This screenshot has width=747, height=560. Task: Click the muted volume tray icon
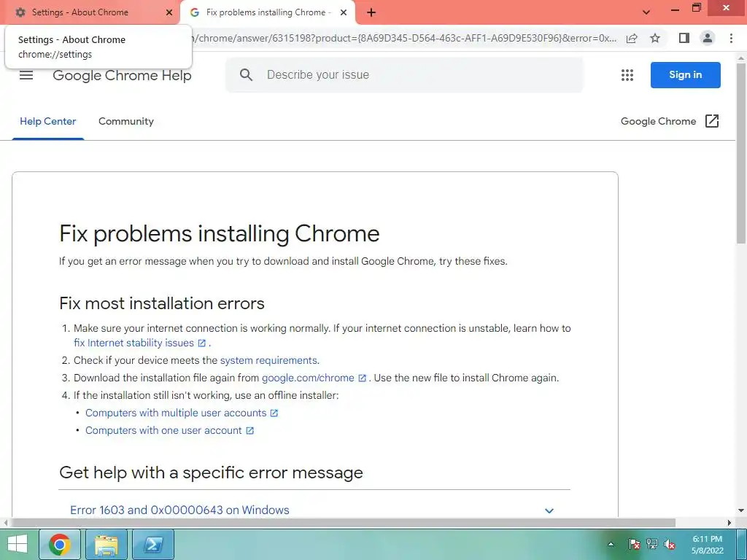[x=670, y=544]
